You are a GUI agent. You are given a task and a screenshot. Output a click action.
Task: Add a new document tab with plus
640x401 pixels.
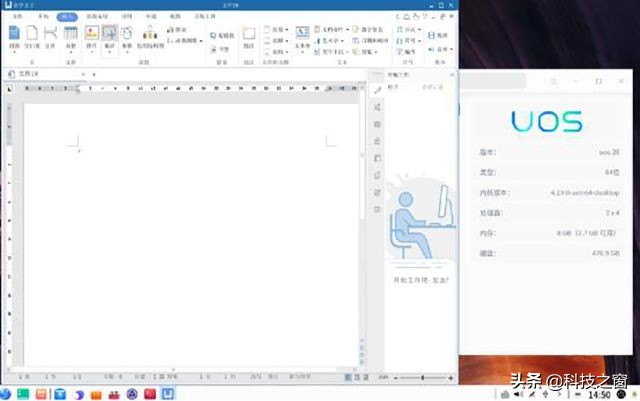pos(93,74)
